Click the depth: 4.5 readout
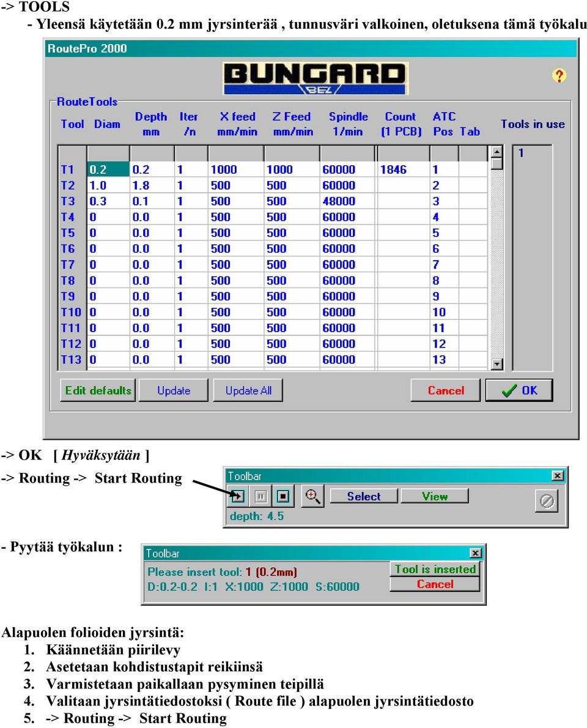The width and height of the screenshot is (587, 728). coord(256,516)
